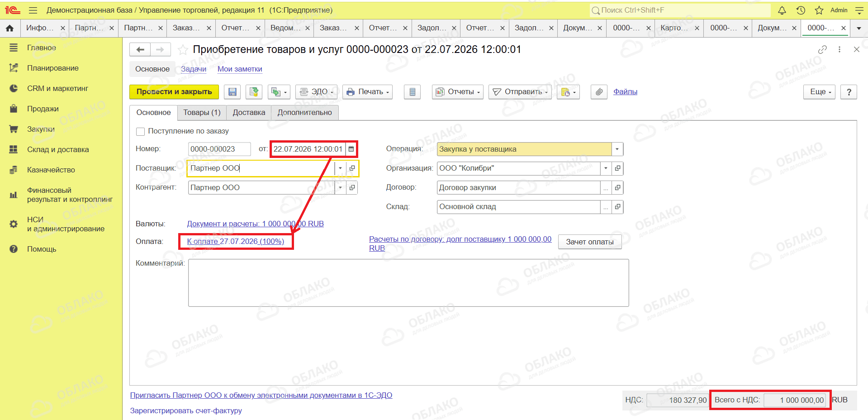Click the paperclip attach file icon

click(x=599, y=92)
